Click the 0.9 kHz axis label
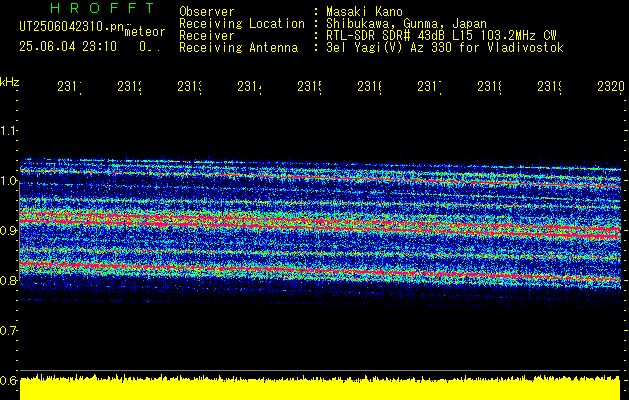The image size is (629, 400). [8, 230]
